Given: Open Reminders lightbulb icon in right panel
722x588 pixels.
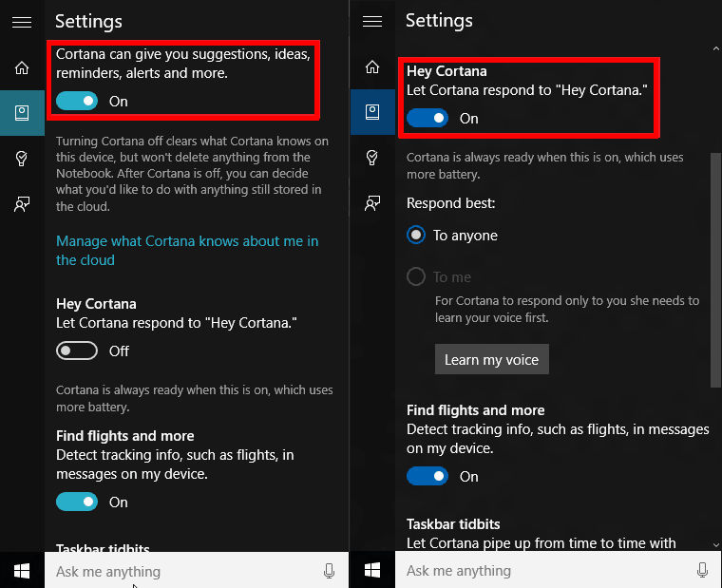Looking at the screenshot, I should coord(372,157).
